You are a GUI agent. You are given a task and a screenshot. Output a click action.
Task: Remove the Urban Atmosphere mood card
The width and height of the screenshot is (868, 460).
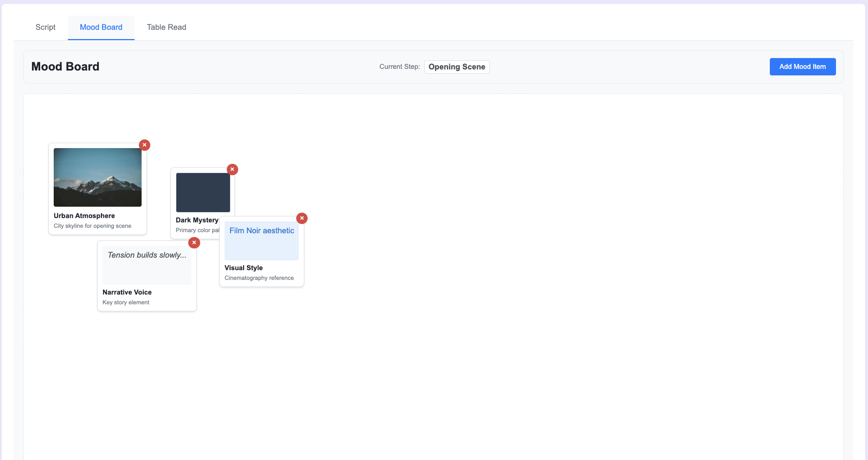(x=144, y=145)
